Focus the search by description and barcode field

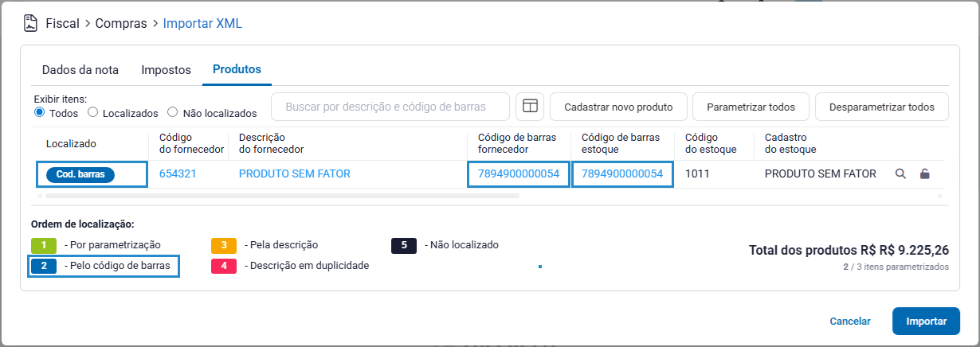pos(390,106)
